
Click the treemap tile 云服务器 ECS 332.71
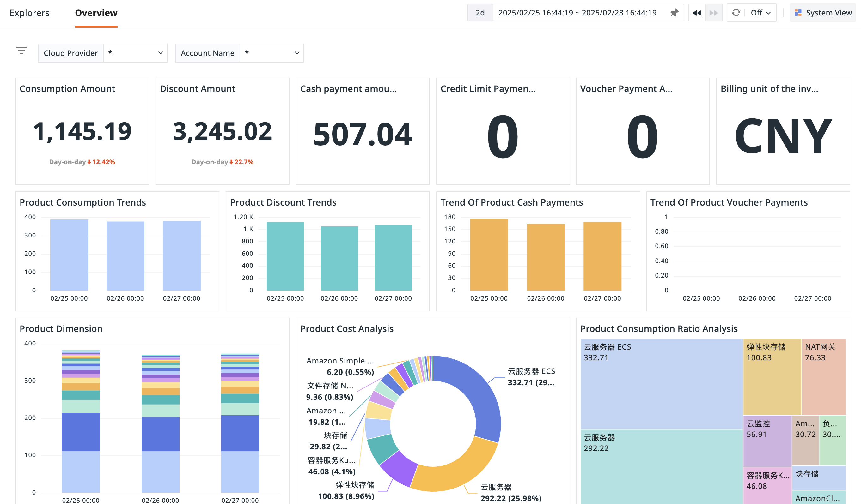[x=662, y=384]
